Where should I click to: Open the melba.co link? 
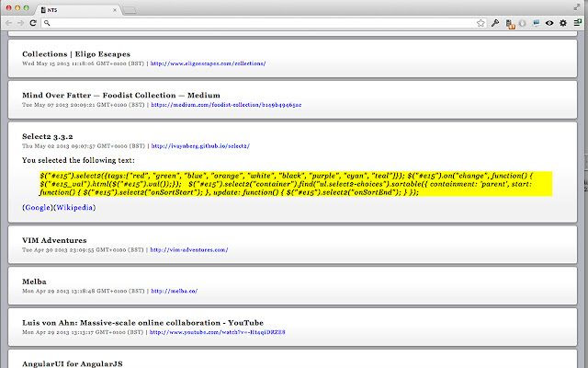coord(175,291)
